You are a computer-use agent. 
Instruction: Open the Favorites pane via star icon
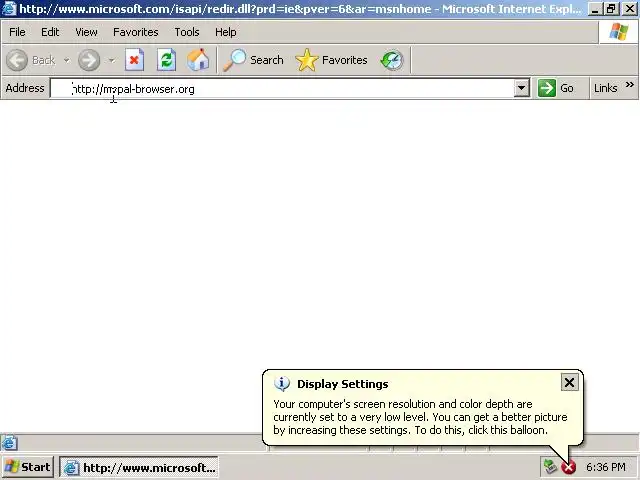click(x=331, y=60)
